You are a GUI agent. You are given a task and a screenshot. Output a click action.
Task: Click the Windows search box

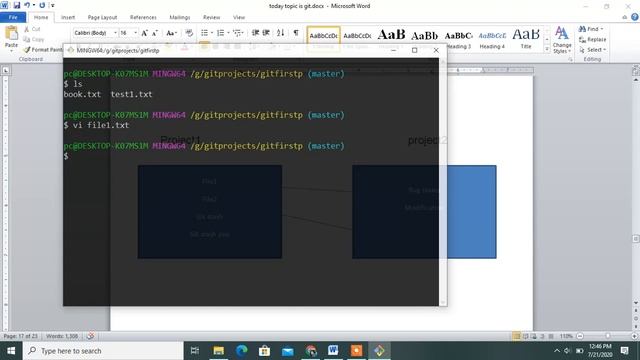tap(104, 351)
